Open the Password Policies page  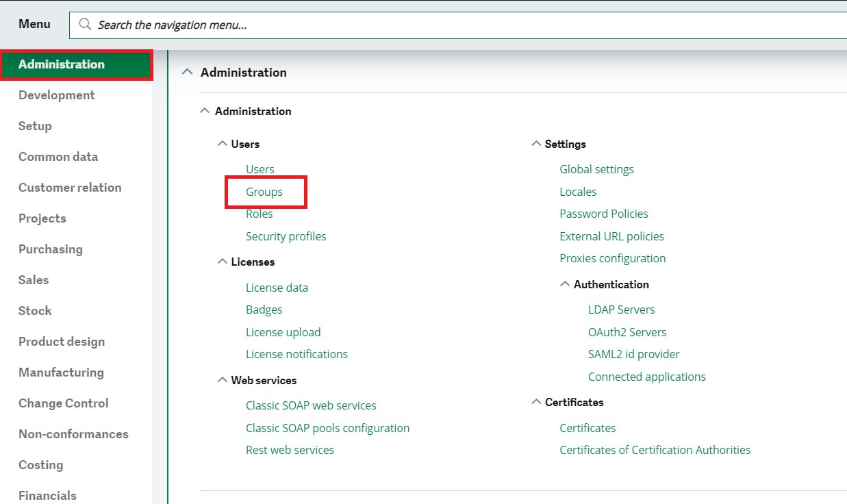click(603, 213)
